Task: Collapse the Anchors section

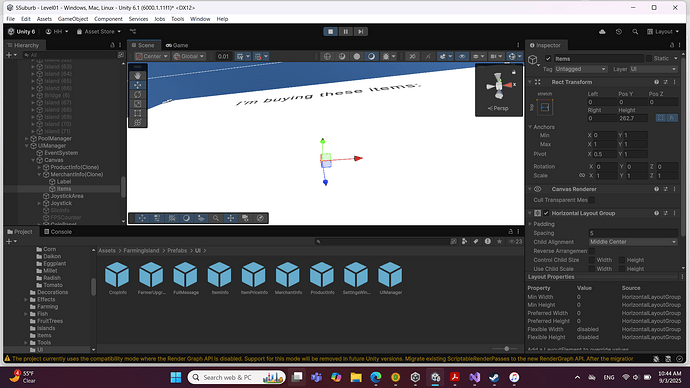Action: click(530, 127)
